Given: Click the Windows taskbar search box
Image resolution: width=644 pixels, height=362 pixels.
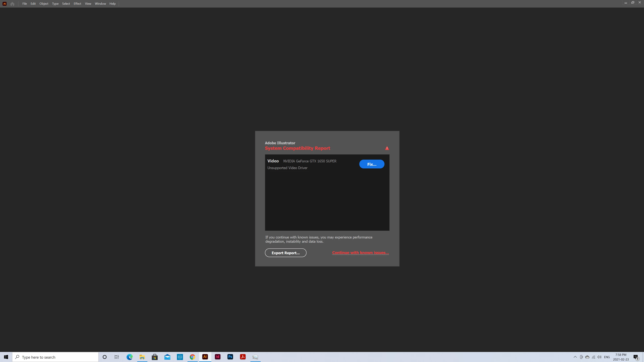Looking at the screenshot, I should click(x=56, y=357).
